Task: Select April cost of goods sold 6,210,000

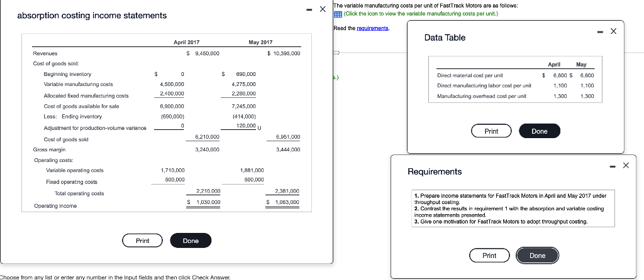Action: pyautogui.click(x=207, y=136)
